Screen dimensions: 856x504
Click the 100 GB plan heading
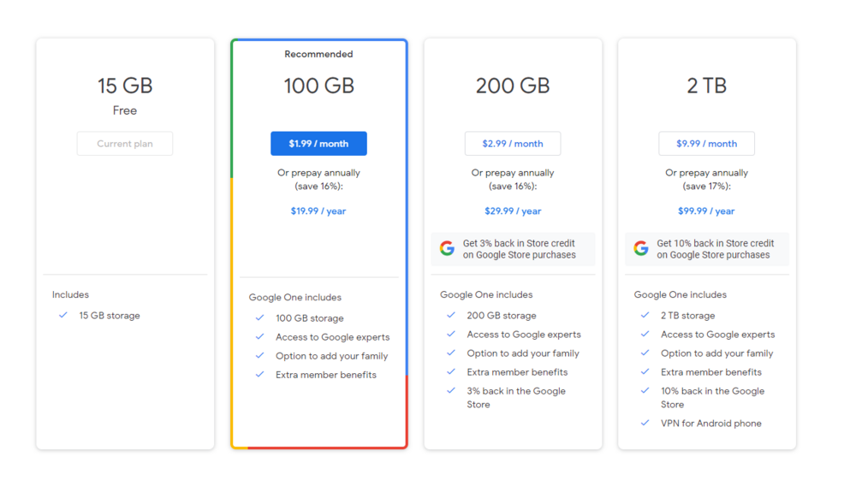pos(318,86)
